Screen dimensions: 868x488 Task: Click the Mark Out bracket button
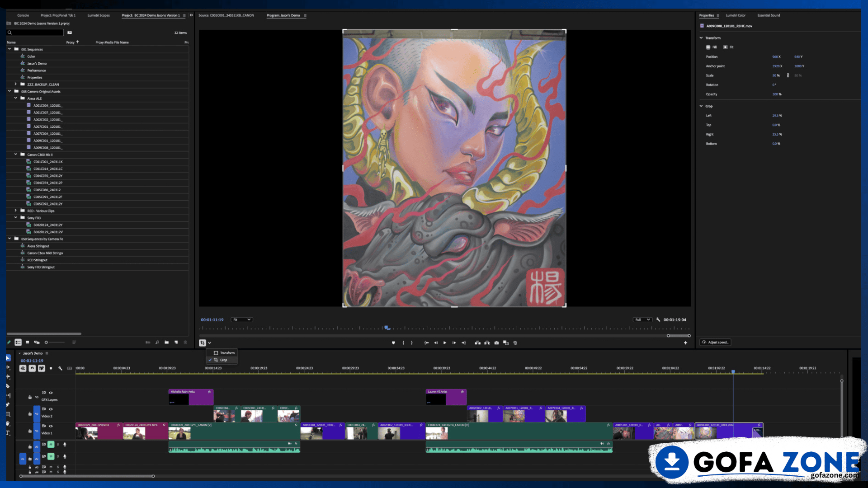click(x=412, y=343)
